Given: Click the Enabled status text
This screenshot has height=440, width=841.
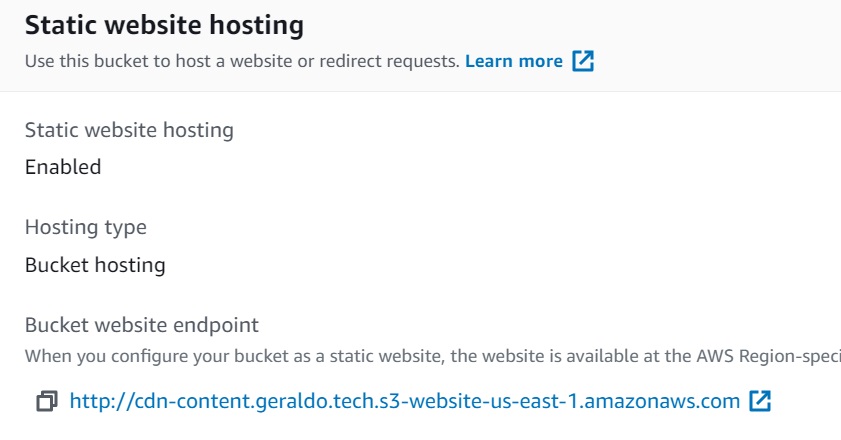Looking at the screenshot, I should coord(63,167).
